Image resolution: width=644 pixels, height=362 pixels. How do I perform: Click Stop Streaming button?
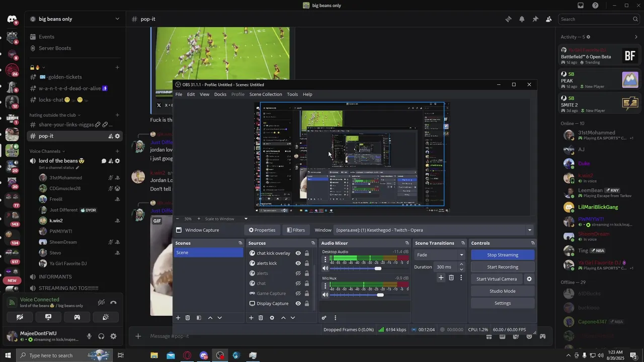pyautogui.click(x=503, y=255)
